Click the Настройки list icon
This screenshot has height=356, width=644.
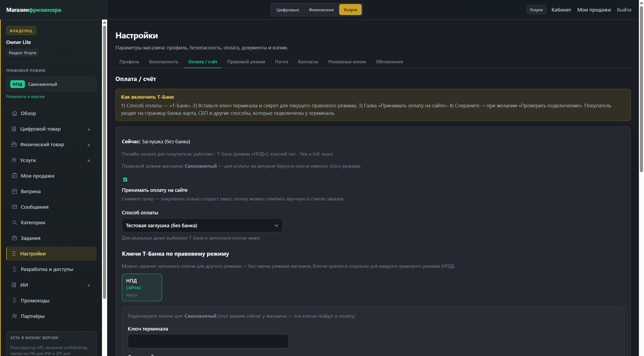pyautogui.click(x=14, y=254)
